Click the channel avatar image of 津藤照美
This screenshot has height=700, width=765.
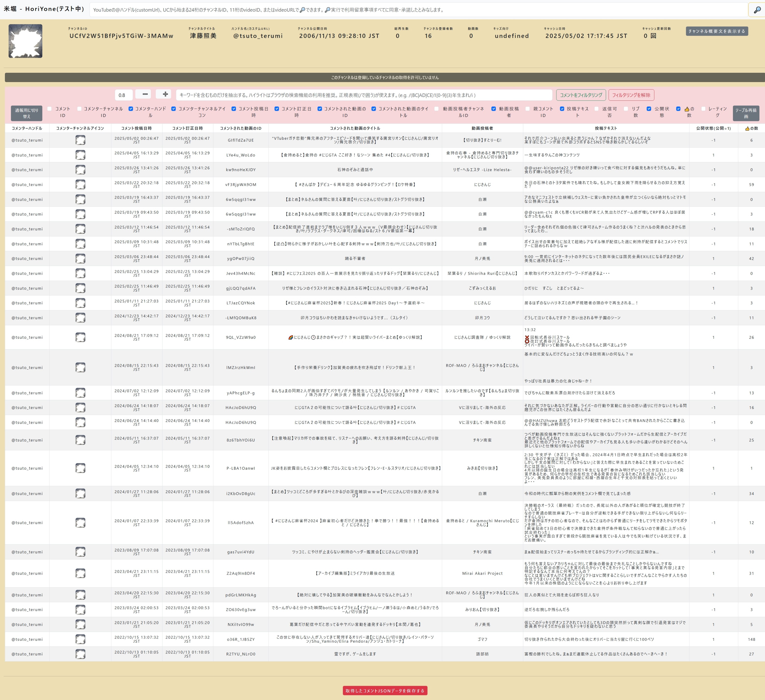point(25,41)
